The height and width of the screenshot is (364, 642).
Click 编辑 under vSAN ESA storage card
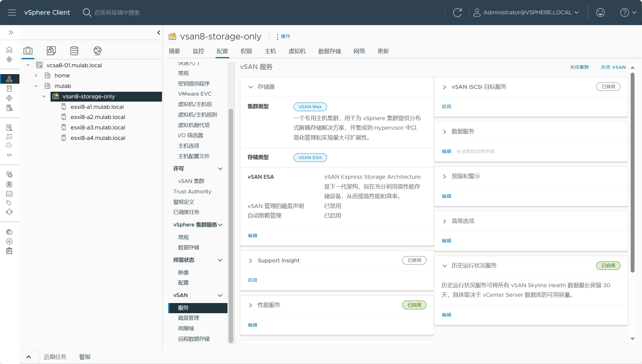pos(253,236)
